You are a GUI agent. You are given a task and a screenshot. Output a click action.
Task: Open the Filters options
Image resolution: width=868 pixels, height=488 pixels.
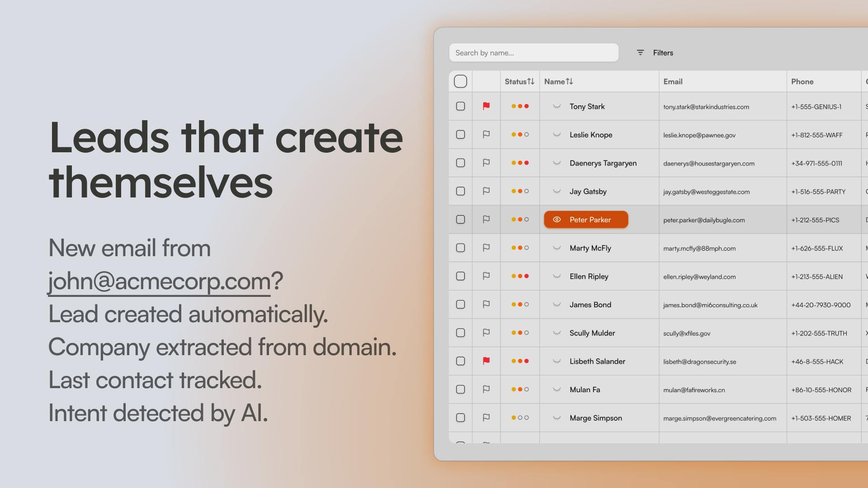[655, 53]
